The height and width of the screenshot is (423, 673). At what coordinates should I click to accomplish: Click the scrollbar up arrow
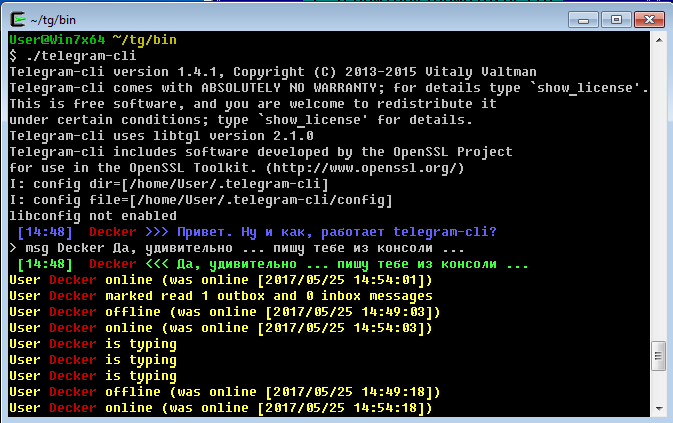659,40
